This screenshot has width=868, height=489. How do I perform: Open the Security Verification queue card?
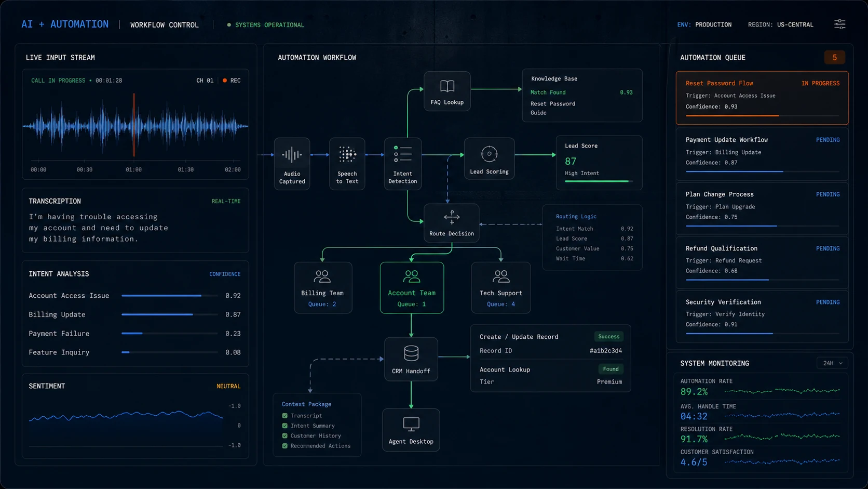tap(762, 316)
